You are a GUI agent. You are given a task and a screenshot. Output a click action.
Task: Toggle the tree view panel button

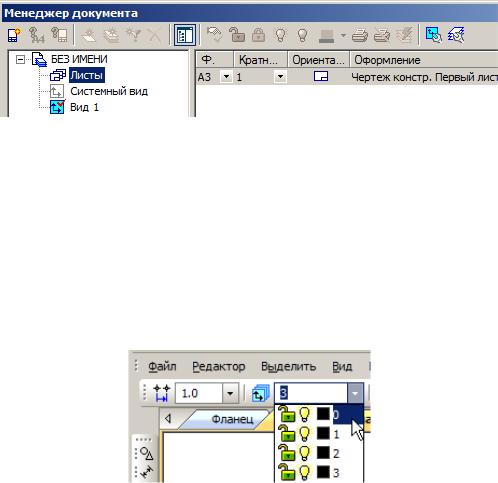[185, 35]
